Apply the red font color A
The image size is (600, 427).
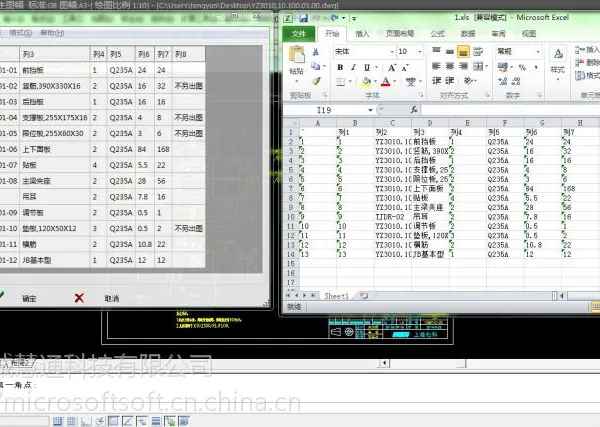point(386,81)
